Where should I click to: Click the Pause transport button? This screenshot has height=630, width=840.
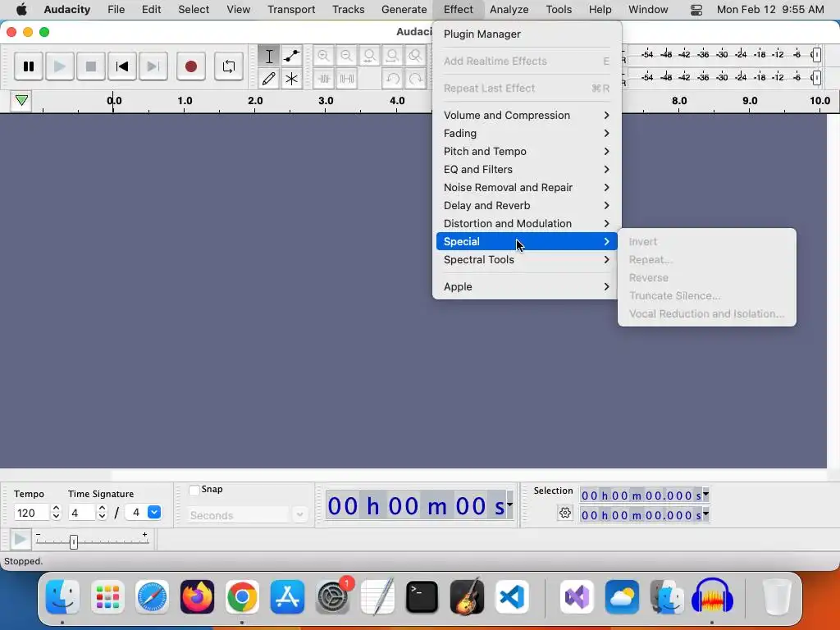click(x=29, y=66)
